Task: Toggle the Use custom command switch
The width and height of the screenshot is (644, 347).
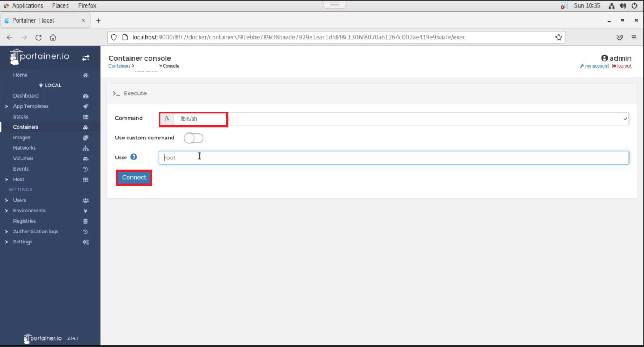Action: click(193, 138)
